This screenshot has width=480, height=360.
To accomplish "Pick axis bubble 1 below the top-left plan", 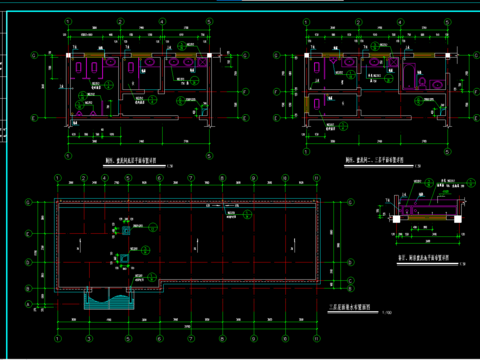I will pos(68,156).
